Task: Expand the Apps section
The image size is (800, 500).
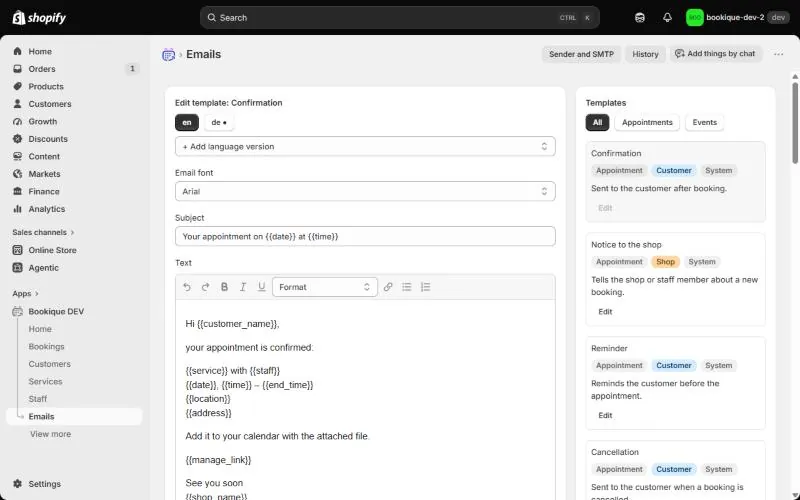Action: tap(26, 293)
